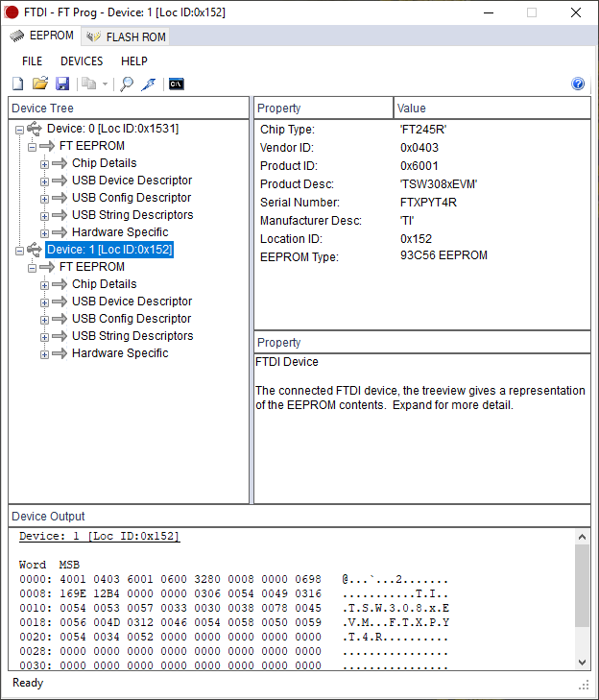This screenshot has width=599, height=700.
Task: Click the Device Output scrollbar thumb
Action: pyautogui.click(x=582, y=586)
